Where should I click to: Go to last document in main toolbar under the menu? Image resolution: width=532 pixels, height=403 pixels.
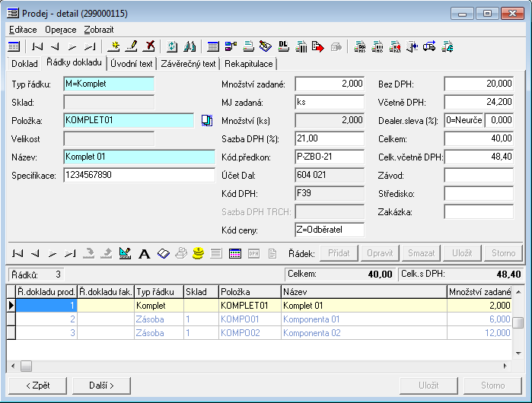coord(90,47)
